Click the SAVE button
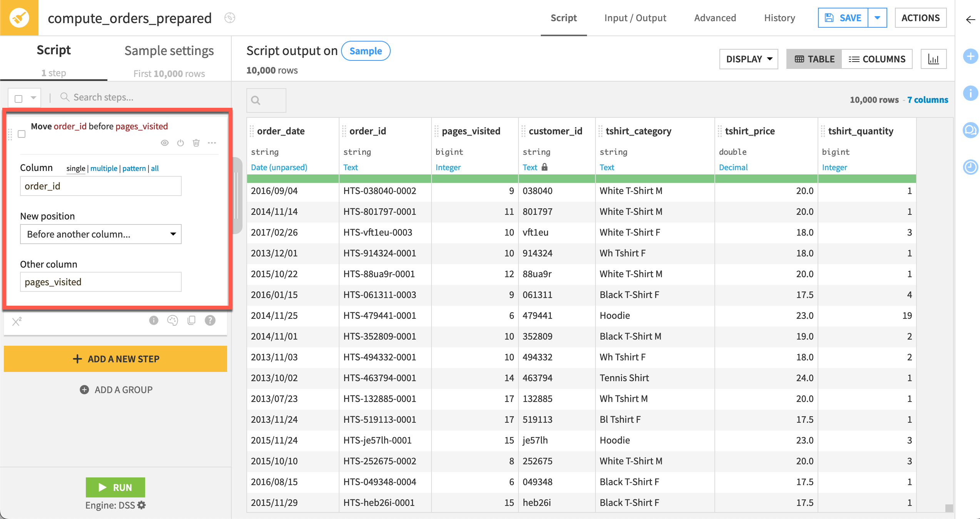The height and width of the screenshot is (519, 980). click(x=843, y=18)
